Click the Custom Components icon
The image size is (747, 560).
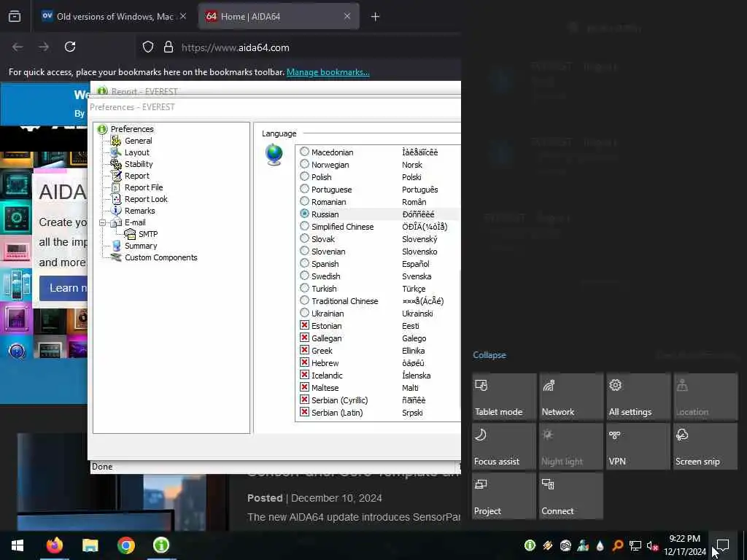[x=116, y=257]
